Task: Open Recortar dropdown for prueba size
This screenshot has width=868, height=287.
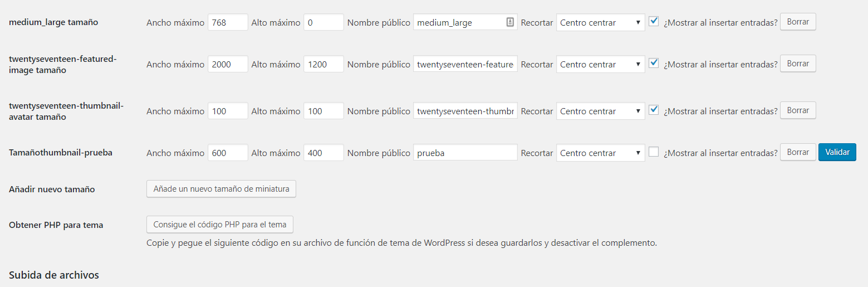Action: click(600, 153)
